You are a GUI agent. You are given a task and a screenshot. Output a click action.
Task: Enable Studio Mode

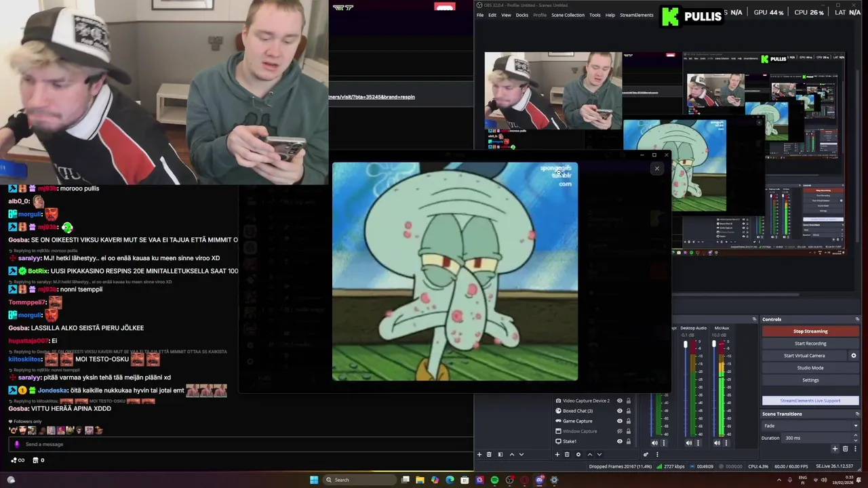[810, 368]
